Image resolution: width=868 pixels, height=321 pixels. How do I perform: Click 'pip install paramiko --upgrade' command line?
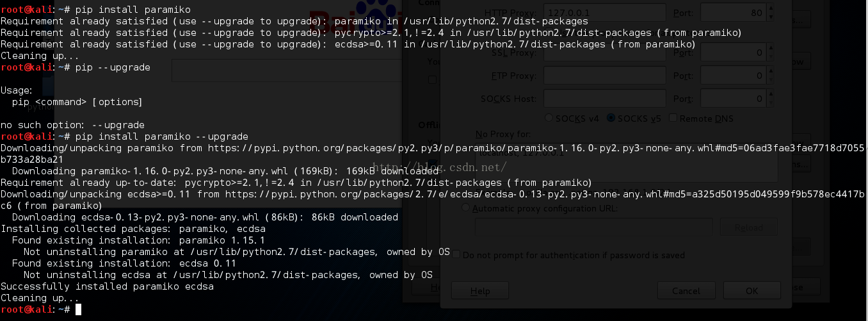tap(161, 136)
